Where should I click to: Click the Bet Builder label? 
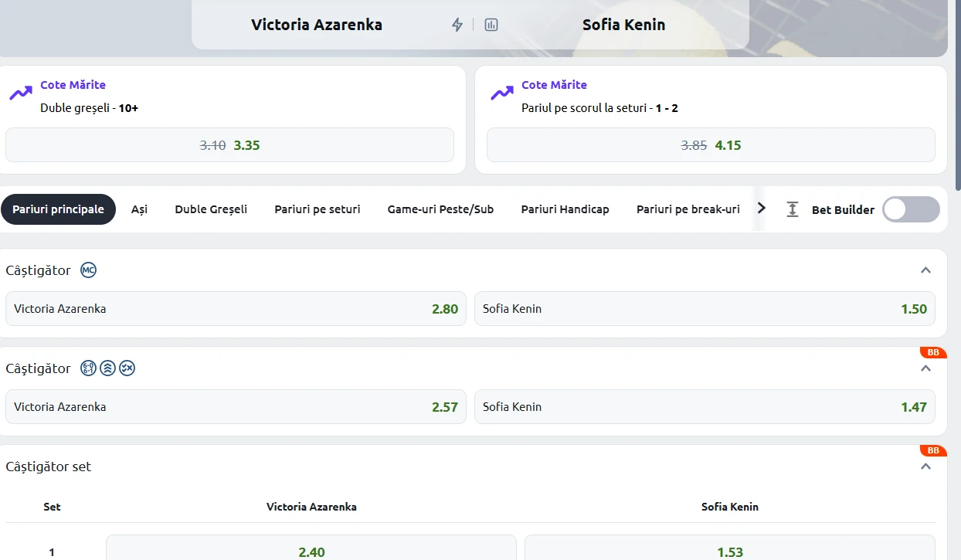click(x=843, y=210)
